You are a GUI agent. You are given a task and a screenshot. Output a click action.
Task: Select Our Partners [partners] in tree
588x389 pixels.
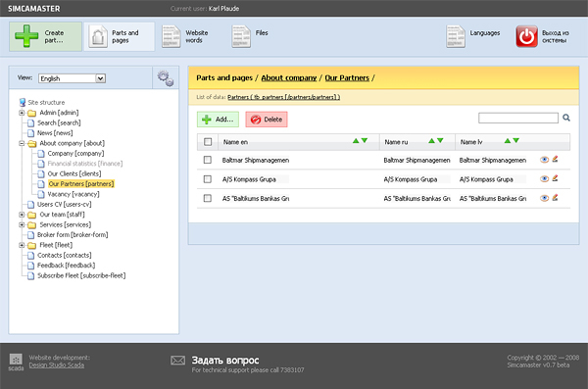click(81, 184)
